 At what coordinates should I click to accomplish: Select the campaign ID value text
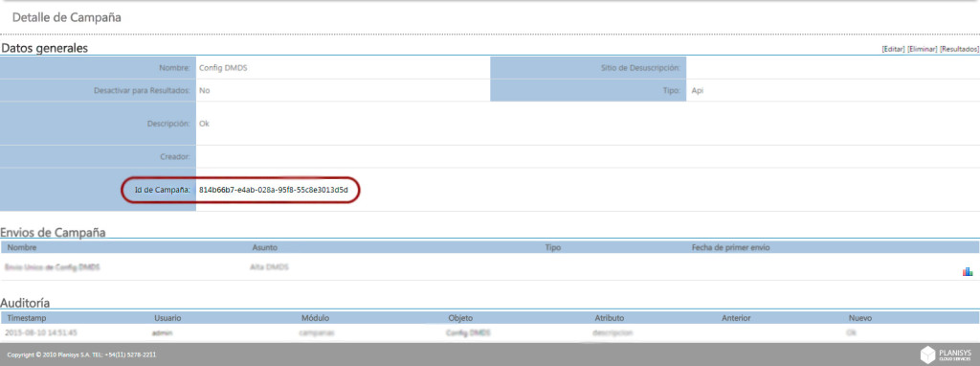(x=273, y=189)
